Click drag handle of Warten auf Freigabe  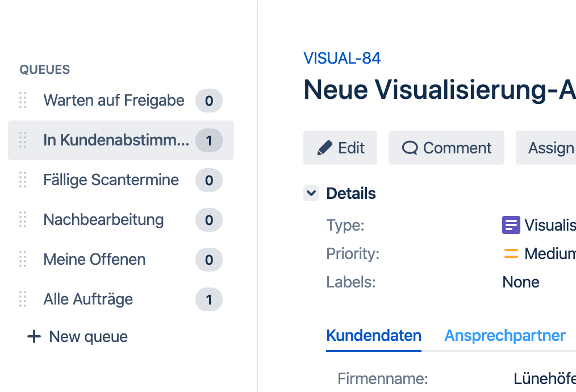pyautogui.click(x=23, y=101)
